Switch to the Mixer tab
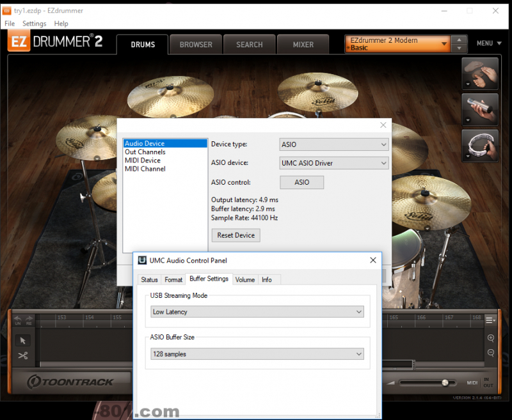The height and width of the screenshot is (420, 512). click(x=303, y=45)
